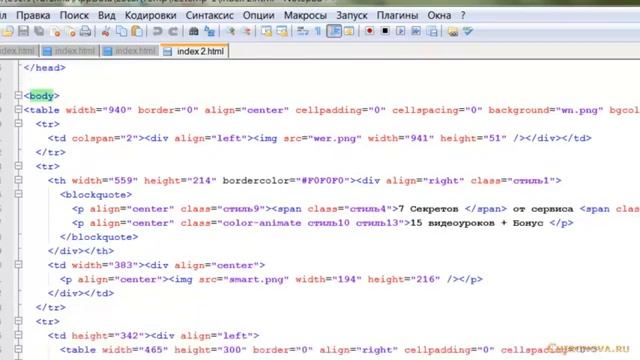Save the recorded macro icon

coord(432,31)
